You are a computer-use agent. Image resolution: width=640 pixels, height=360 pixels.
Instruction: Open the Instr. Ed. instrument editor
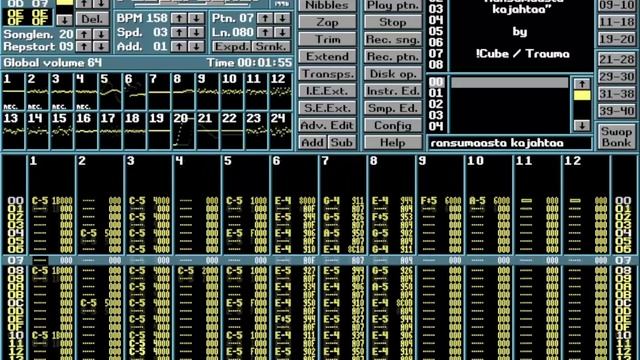pos(393,91)
